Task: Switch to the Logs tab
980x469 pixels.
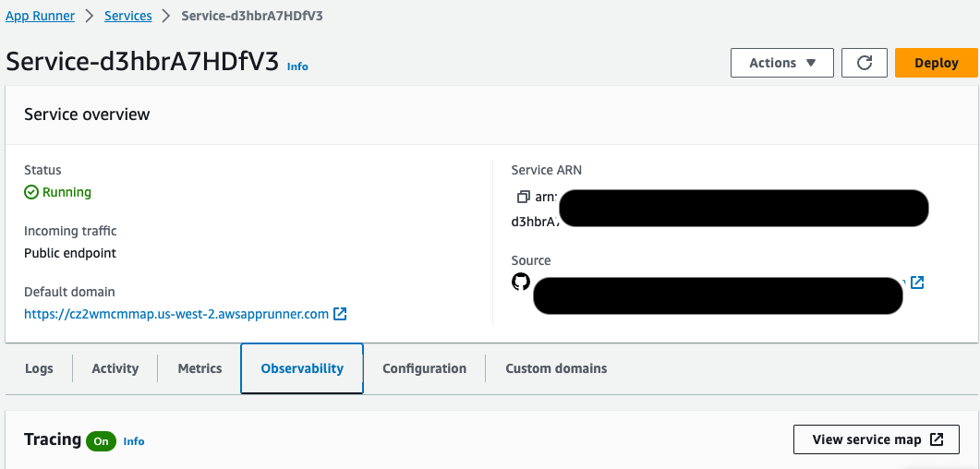Action: (39, 368)
